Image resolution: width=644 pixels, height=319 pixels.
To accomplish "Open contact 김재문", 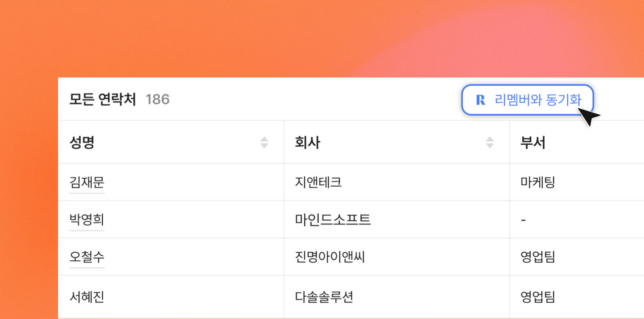I will [x=87, y=183].
